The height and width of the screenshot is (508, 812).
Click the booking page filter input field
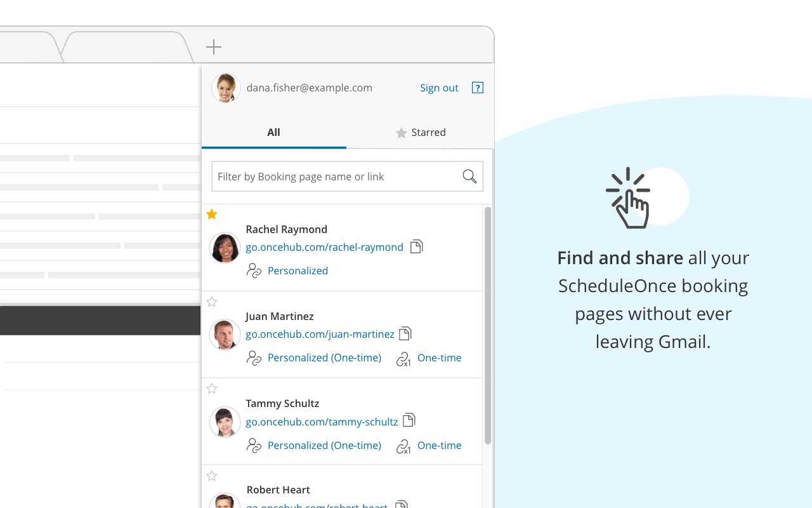point(330,176)
